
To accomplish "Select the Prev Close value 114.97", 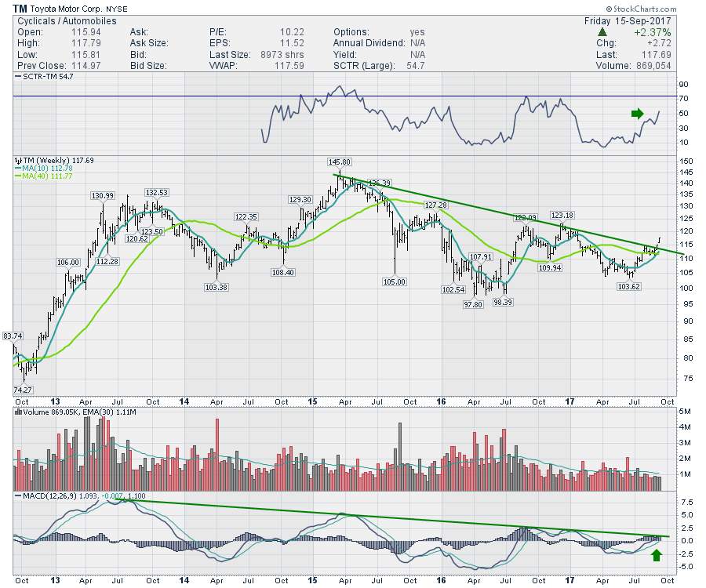I will tap(86, 66).
